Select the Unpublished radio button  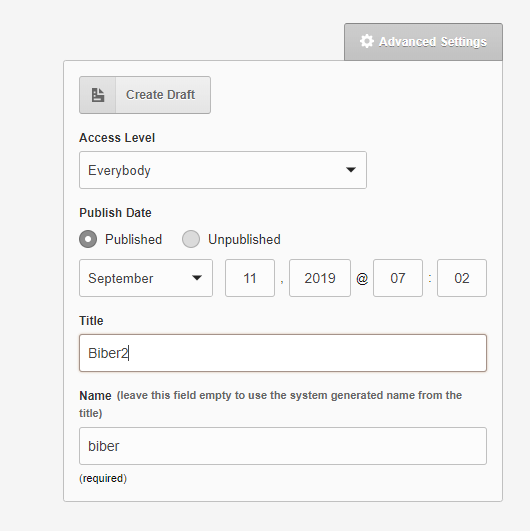191,239
